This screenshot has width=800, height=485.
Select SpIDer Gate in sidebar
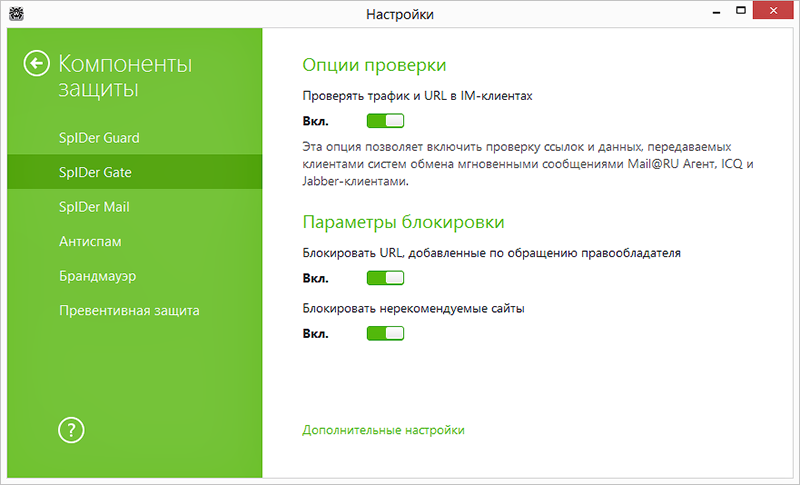click(x=135, y=172)
